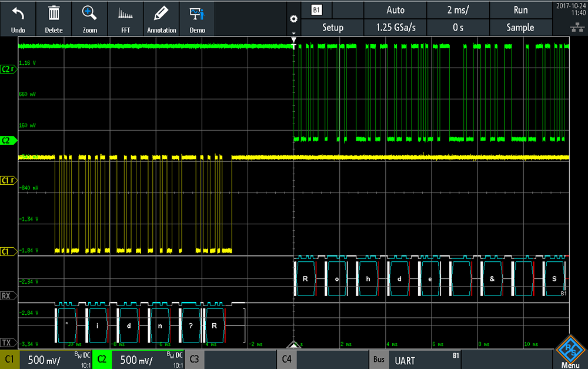The width and height of the screenshot is (588, 369).
Task: Click the -8 ms time axis label
Action: point(118,344)
